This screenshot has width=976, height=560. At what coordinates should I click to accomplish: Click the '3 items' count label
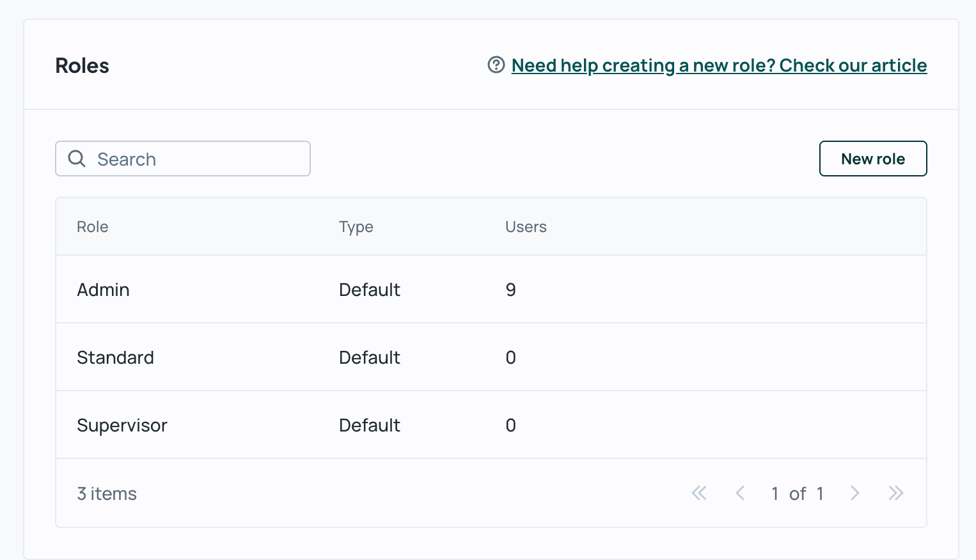pos(107,494)
